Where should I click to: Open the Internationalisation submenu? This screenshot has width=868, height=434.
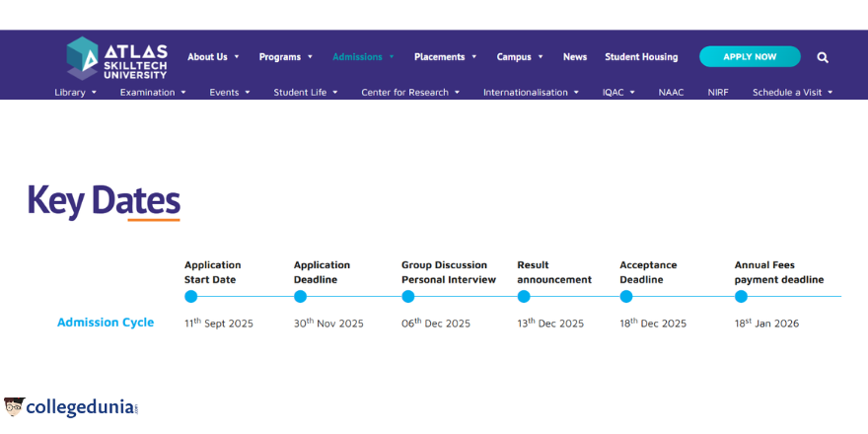click(526, 93)
